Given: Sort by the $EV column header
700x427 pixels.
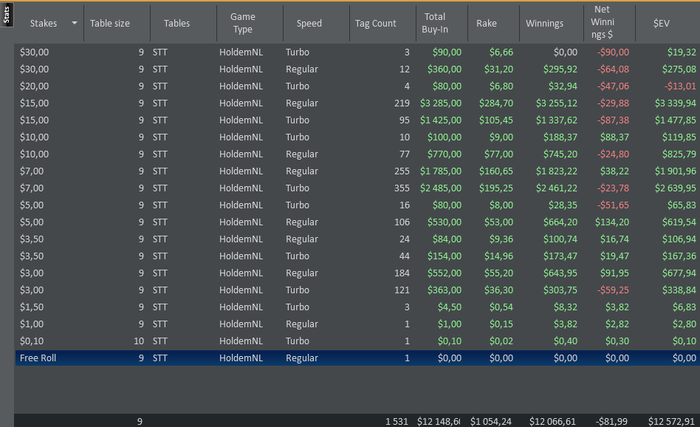Looking at the screenshot, I should click(x=661, y=23).
